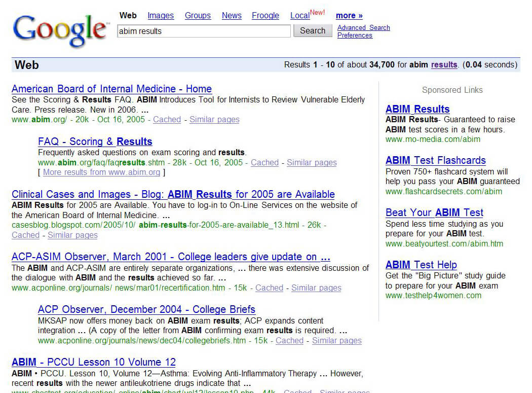Open the Images search tab
This screenshot has width=532, height=393.
(161, 16)
